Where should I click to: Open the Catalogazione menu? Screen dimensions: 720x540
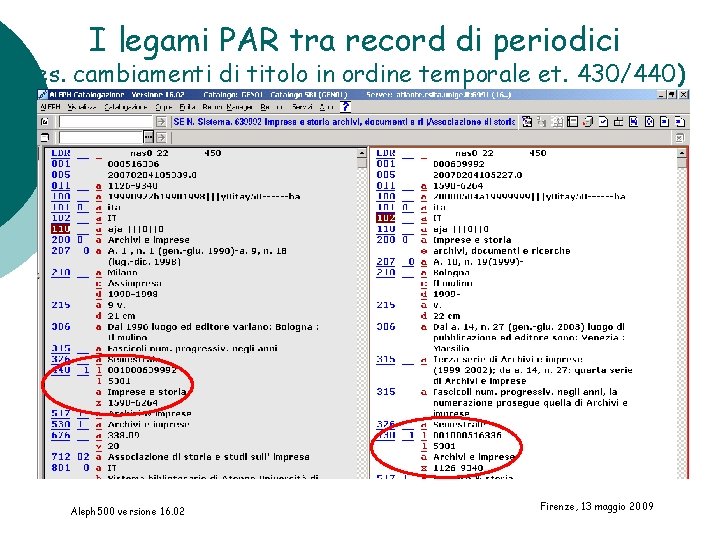point(125,107)
